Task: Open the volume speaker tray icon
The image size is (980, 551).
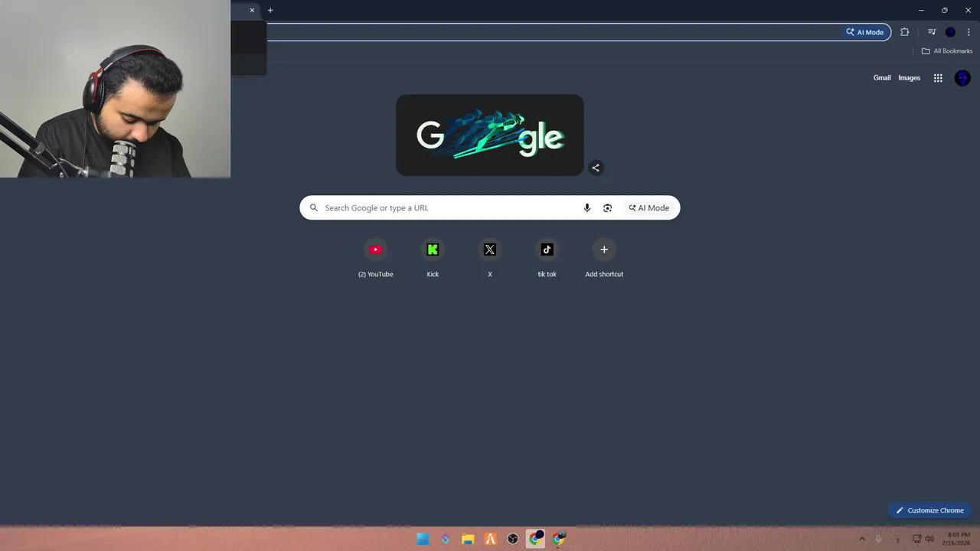Action: coord(929,539)
